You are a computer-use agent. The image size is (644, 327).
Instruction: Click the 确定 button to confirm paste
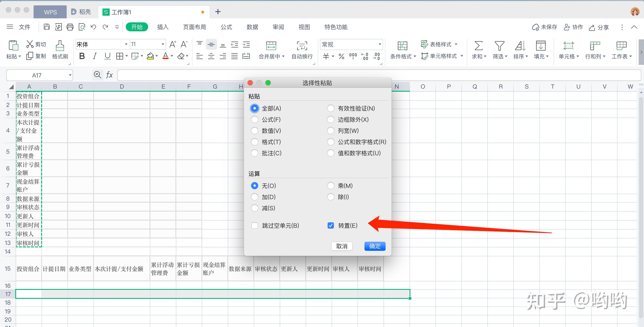375,246
